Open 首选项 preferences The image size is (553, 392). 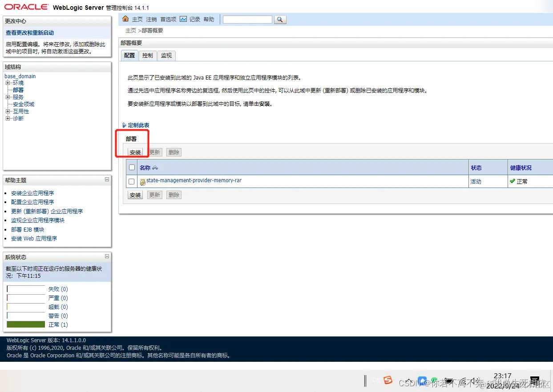tap(168, 20)
